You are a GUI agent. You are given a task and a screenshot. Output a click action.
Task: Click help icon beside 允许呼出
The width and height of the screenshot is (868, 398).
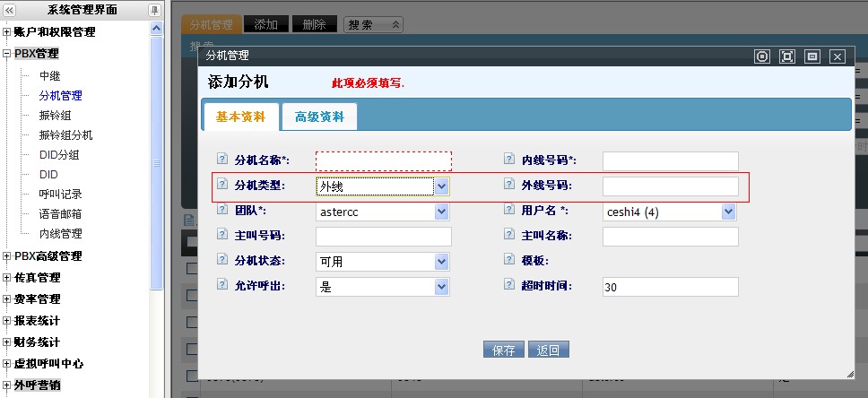pyautogui.click(x=222, y=285)
